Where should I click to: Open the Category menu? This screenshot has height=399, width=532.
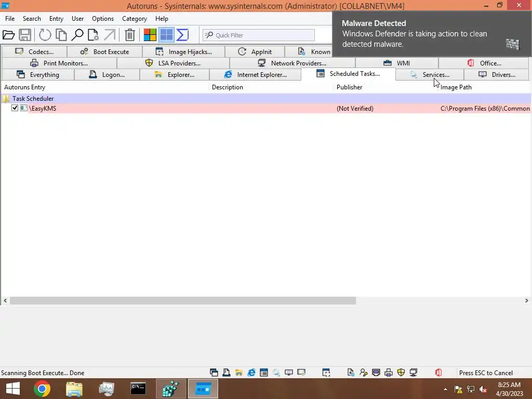coord(135,19)
